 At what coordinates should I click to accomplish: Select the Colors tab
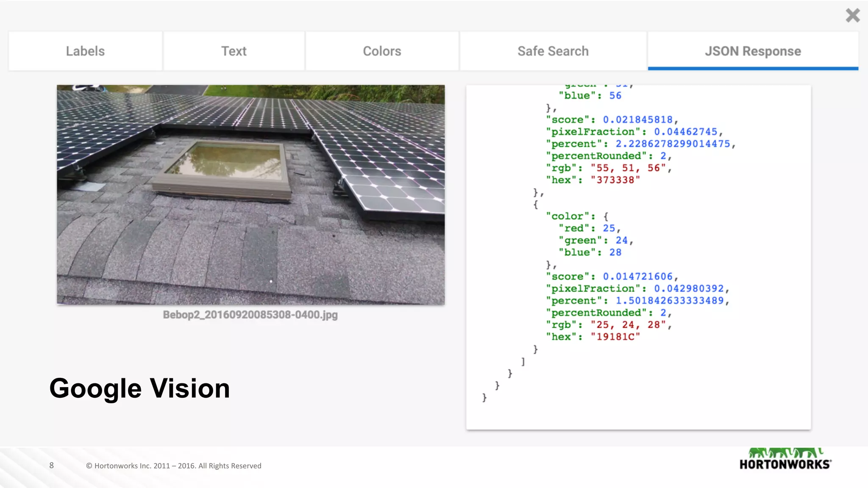[382, 51]
